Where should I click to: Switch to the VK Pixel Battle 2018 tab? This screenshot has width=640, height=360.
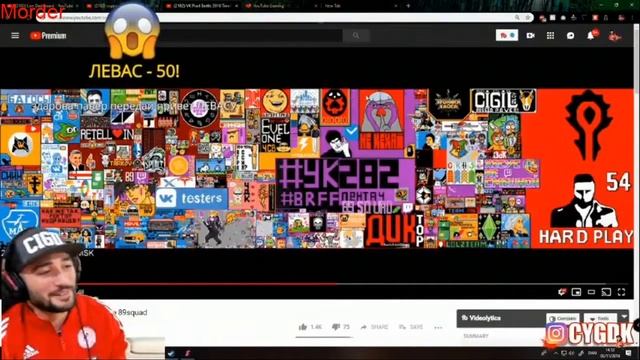click(201, 6)
